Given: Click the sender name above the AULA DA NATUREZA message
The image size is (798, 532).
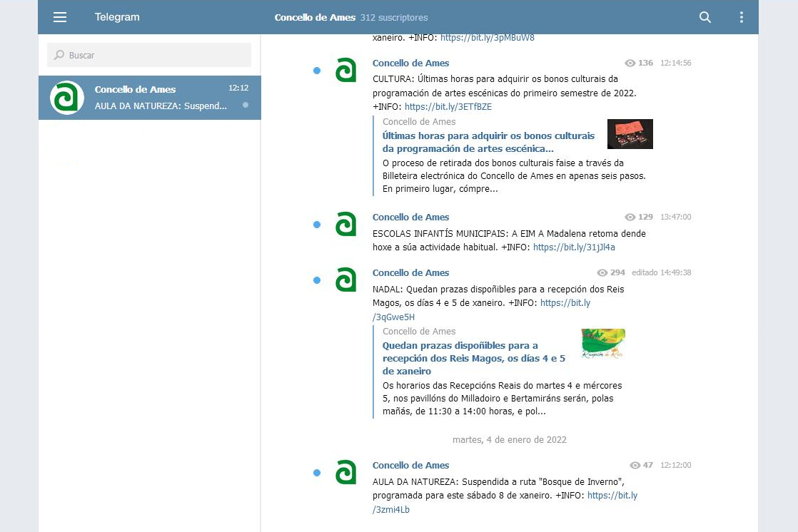Looking at the screenshot, I should [410, 466].
